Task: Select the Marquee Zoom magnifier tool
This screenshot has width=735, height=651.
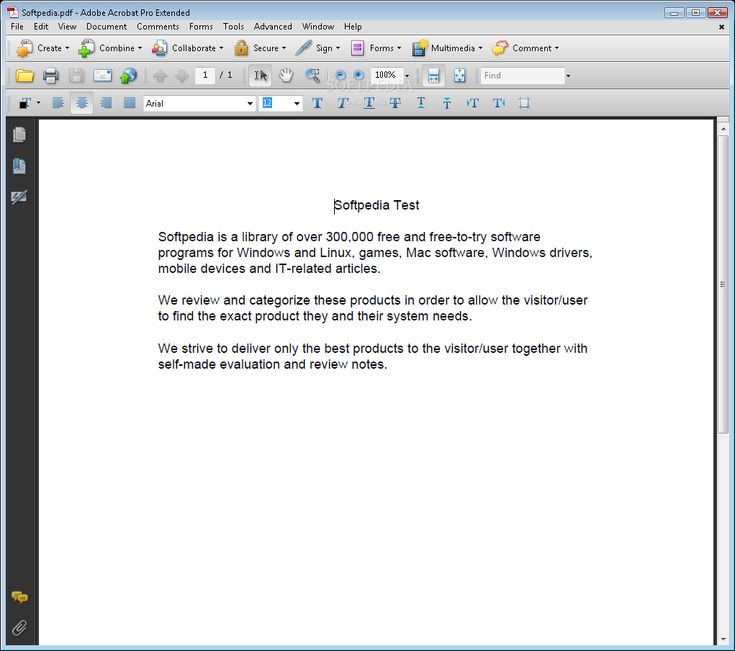Action: click(313, 75)
